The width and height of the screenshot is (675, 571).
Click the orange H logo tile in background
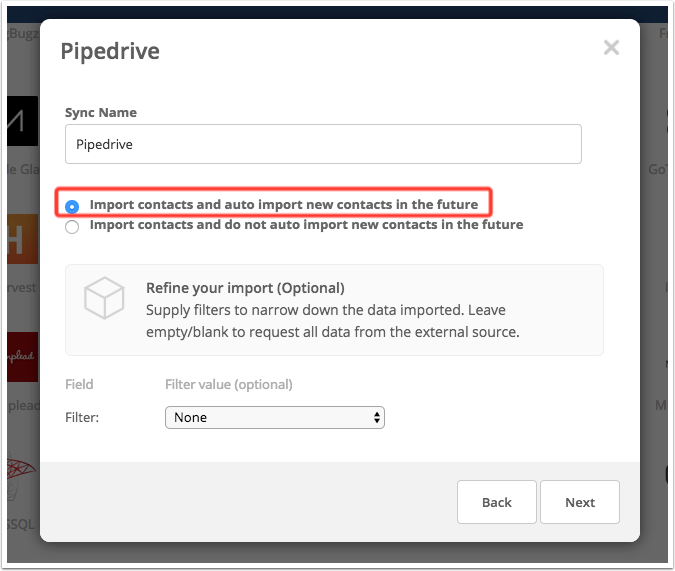click(23, 239)
